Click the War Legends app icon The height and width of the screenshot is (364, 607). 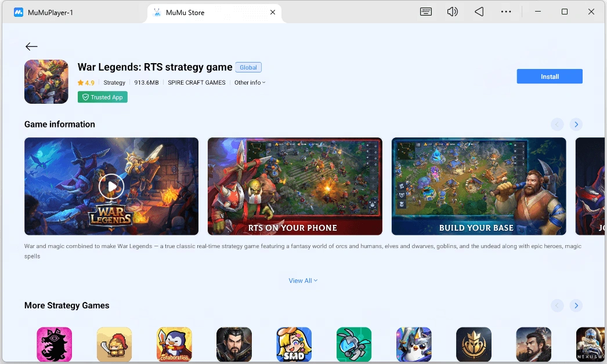[46, 82]
